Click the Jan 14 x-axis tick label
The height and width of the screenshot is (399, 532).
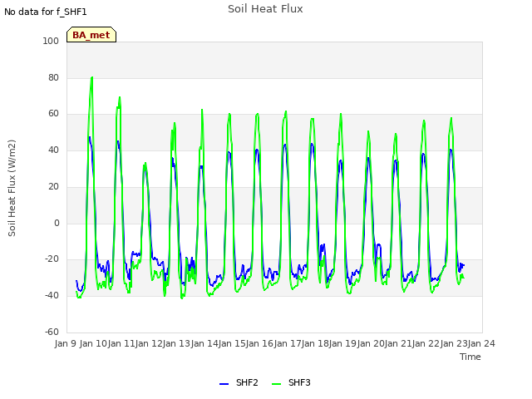click(x=204, y=343)
